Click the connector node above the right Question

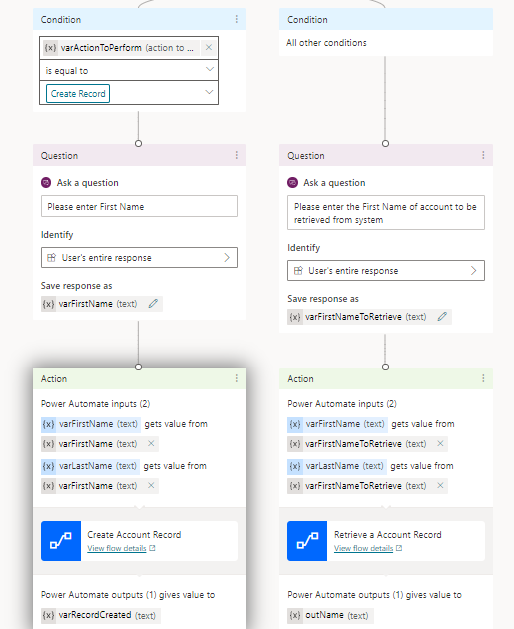tap(385, 143)
